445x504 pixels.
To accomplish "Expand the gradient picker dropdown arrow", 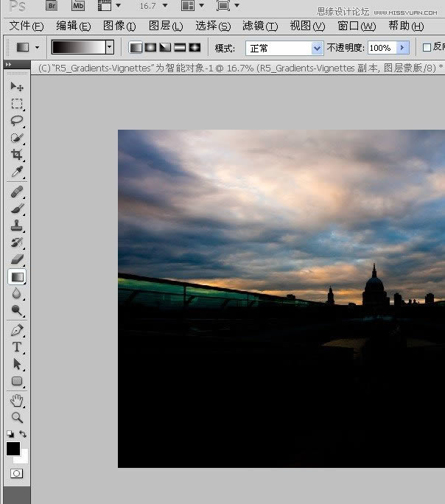I will 110,48.
